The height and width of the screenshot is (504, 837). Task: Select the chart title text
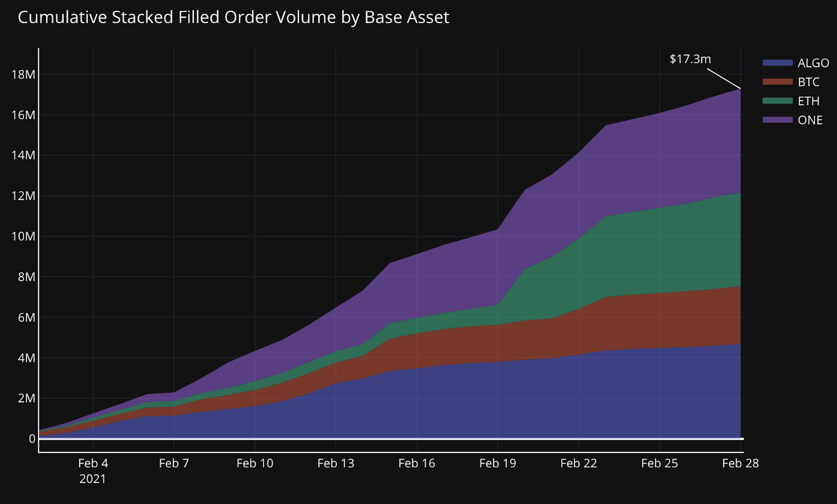tap(233, 17)
